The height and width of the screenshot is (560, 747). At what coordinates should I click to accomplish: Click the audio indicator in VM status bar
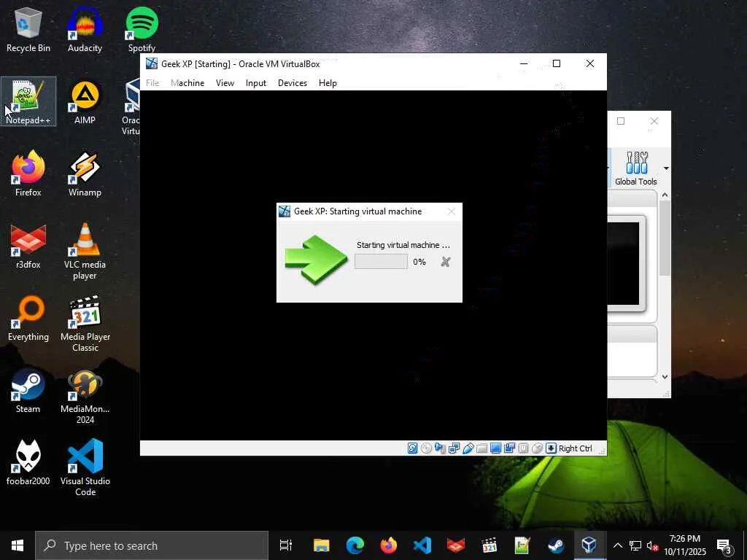tap(440, 448)
